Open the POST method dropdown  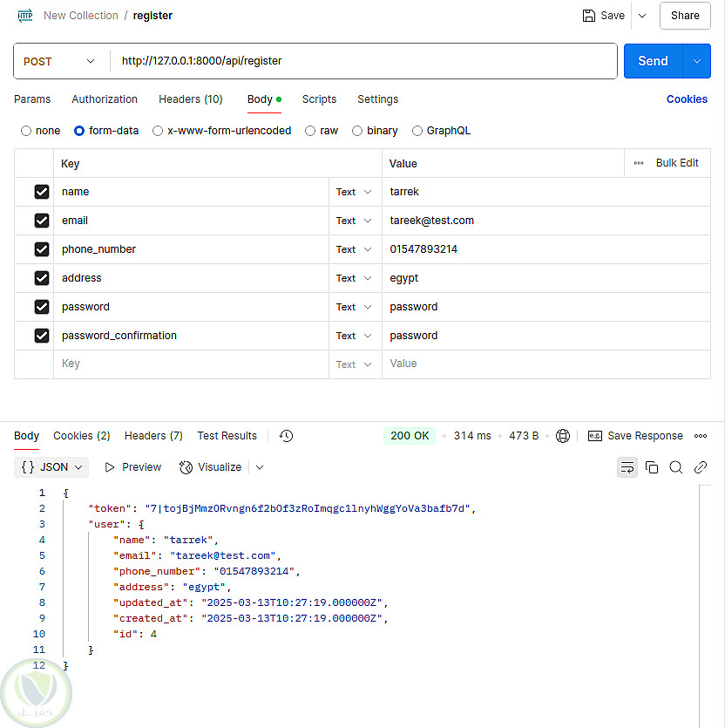click(x=59, y=62)
